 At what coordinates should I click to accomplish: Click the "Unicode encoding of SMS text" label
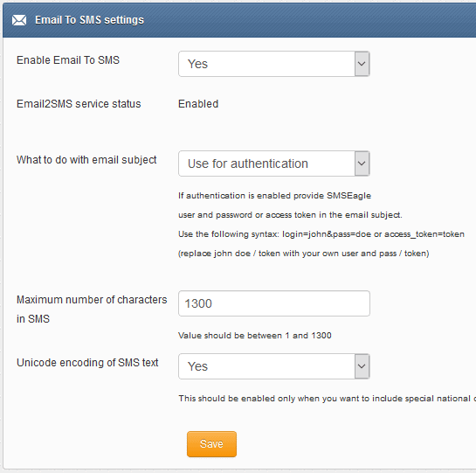[87, 363]
